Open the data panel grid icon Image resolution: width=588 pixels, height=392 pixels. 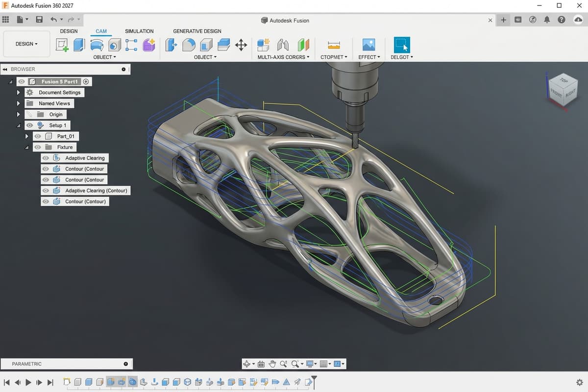click(6, 20)
